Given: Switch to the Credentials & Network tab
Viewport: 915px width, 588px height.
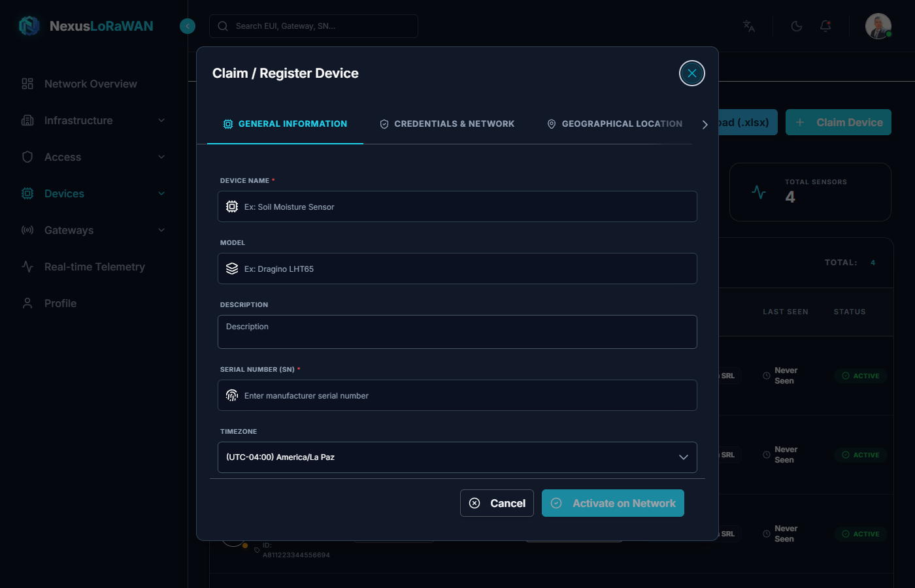Looking at the screenshot, I should point(447,124).
